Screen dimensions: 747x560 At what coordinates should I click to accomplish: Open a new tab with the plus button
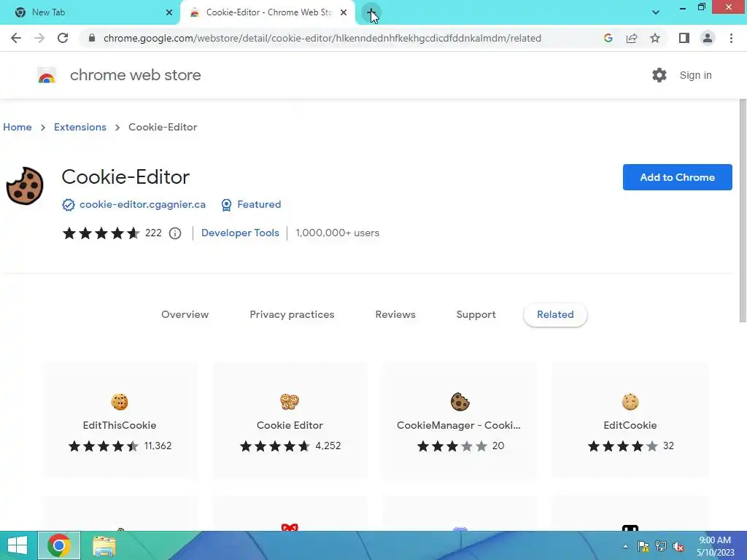(x=371, y=13)
